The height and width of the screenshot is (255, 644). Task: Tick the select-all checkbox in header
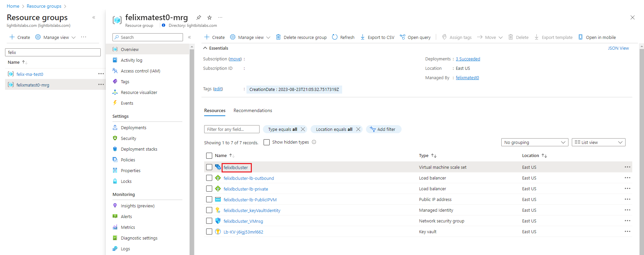[x=209, y=156]
